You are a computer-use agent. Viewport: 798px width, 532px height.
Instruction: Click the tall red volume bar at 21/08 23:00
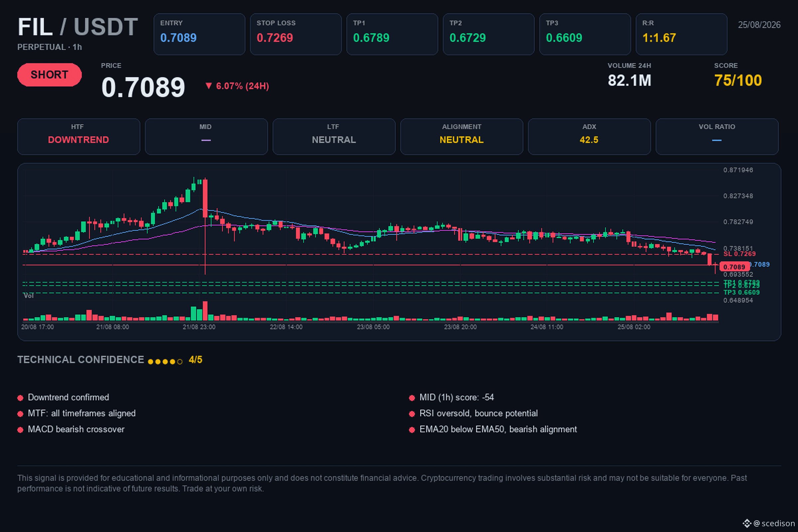205,311
